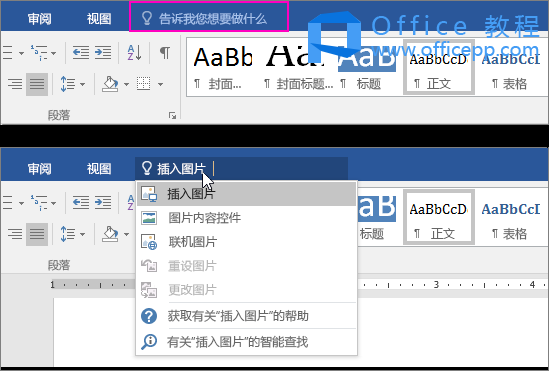The image size is (549, 371).
Task: Expand line spacing dropdown arrow in lower ribbon
Action: [x=82, y=234]
